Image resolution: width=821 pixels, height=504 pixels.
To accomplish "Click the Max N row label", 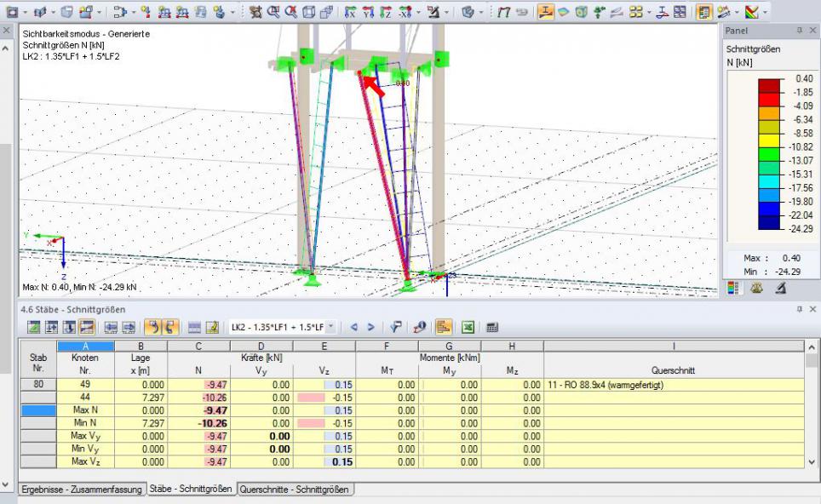I will (85, 410).
